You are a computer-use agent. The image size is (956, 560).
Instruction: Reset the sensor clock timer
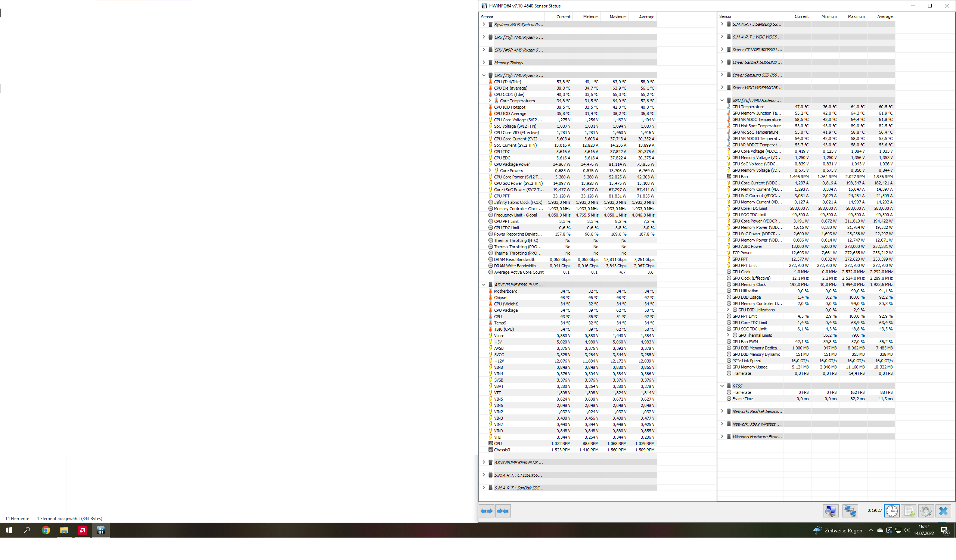(x=891, y=511)
